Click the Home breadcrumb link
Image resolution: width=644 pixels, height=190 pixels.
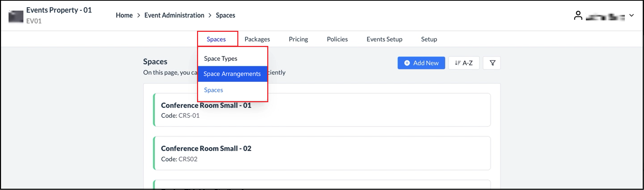124,15
